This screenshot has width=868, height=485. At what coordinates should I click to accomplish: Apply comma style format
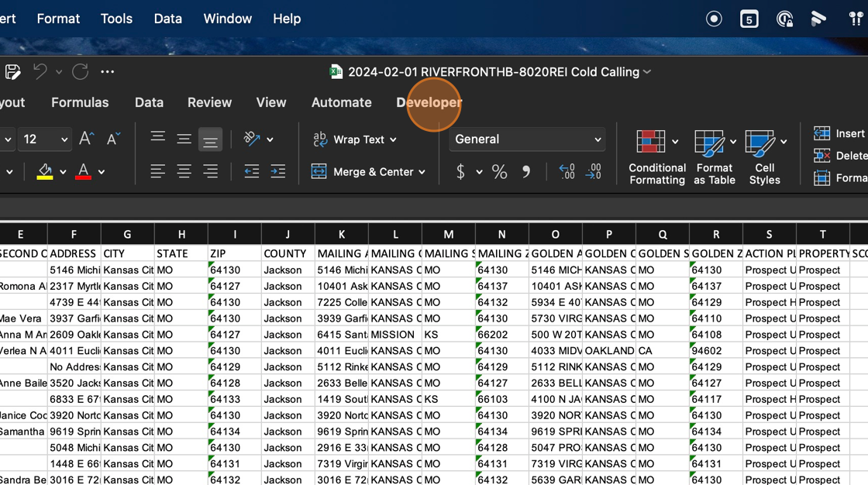point(526,172)
